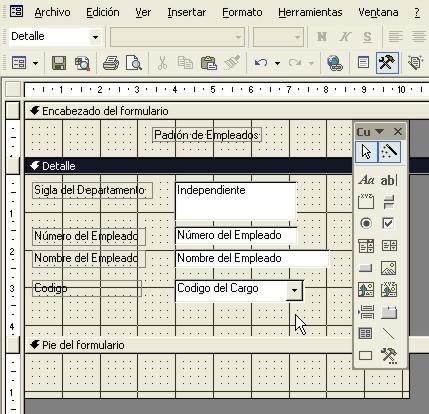Toggle the Control Wizards wand button
Screen dimensions: 429x414
[x=389, y=152]
